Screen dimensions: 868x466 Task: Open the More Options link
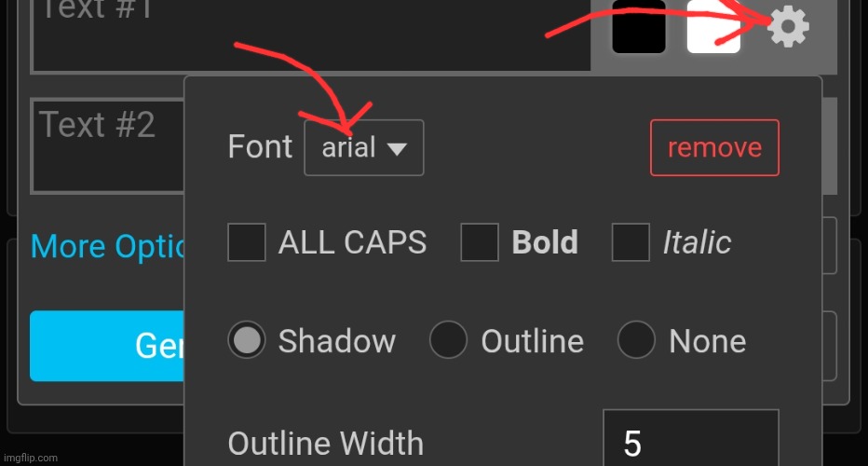coord(108,246)
